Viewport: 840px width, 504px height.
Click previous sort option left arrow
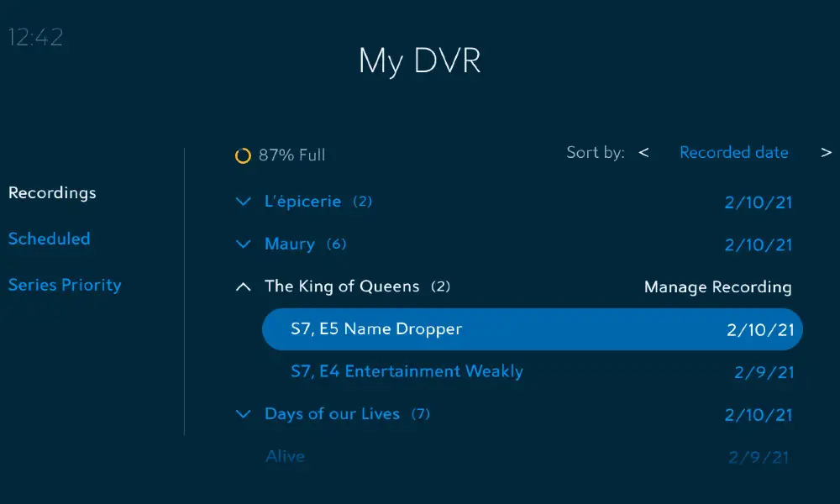click(644, 153)
